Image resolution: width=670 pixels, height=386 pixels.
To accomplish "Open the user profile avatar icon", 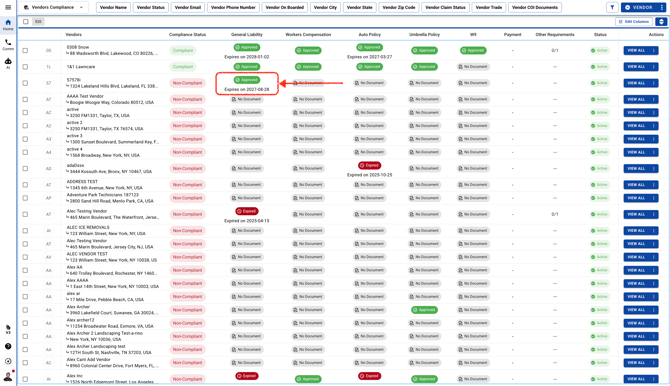I will point(8,377).
